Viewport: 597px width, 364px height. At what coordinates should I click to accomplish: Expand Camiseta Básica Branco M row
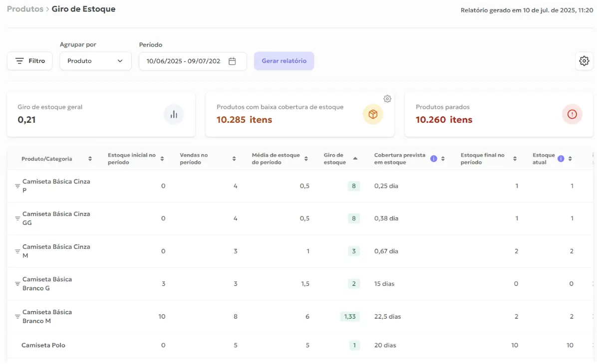coord(17,317)
